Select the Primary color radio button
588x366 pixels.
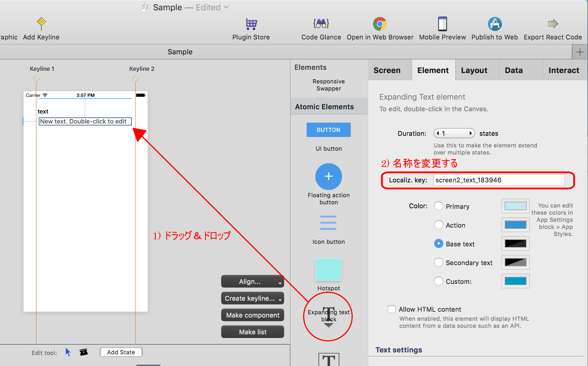coord(438,206)
